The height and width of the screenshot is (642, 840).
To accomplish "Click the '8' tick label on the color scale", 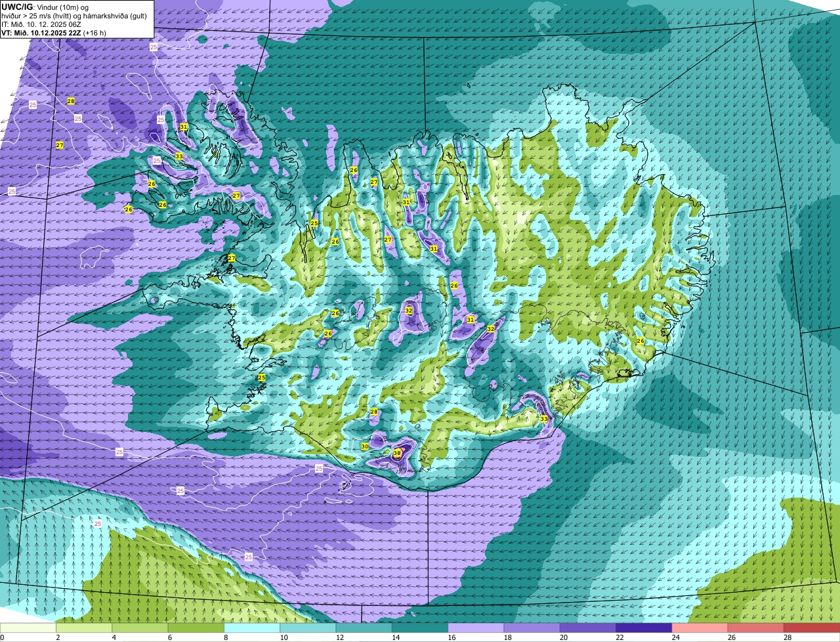I will tap(226, 637).
